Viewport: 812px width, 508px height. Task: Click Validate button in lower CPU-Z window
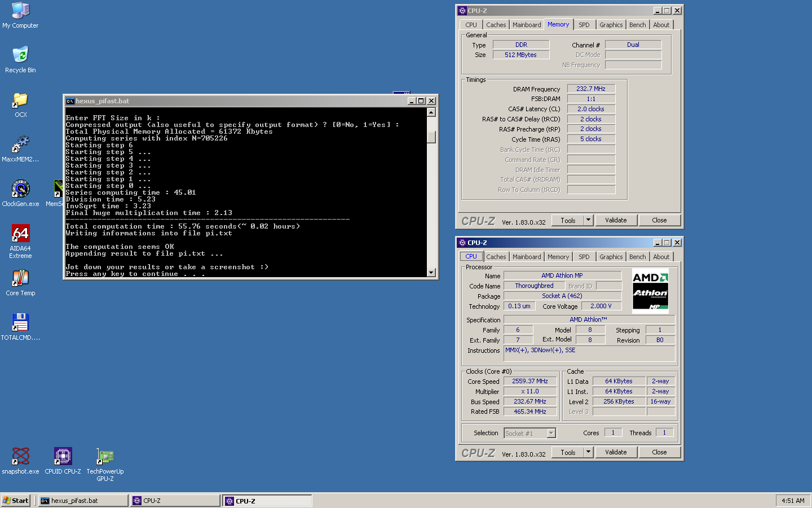pyautogui.click(x=616, y=452)
